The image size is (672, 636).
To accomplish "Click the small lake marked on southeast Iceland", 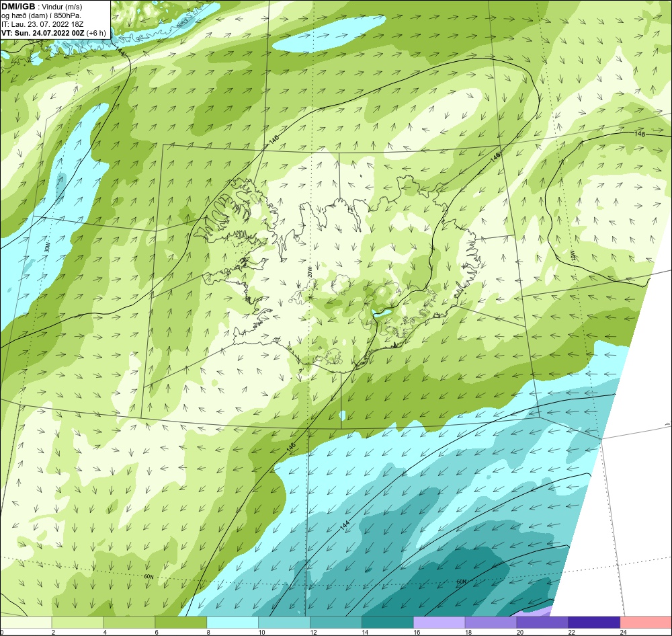I will [382, 313].
